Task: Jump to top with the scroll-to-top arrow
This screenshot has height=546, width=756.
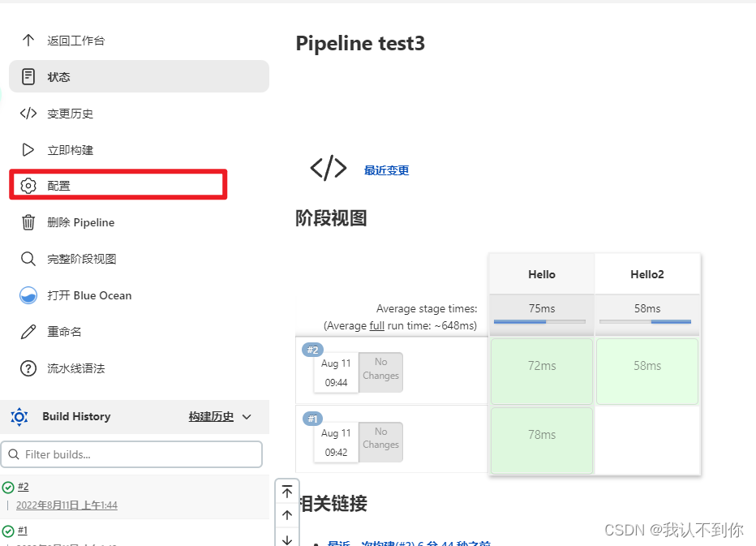Action: point(287,492)
